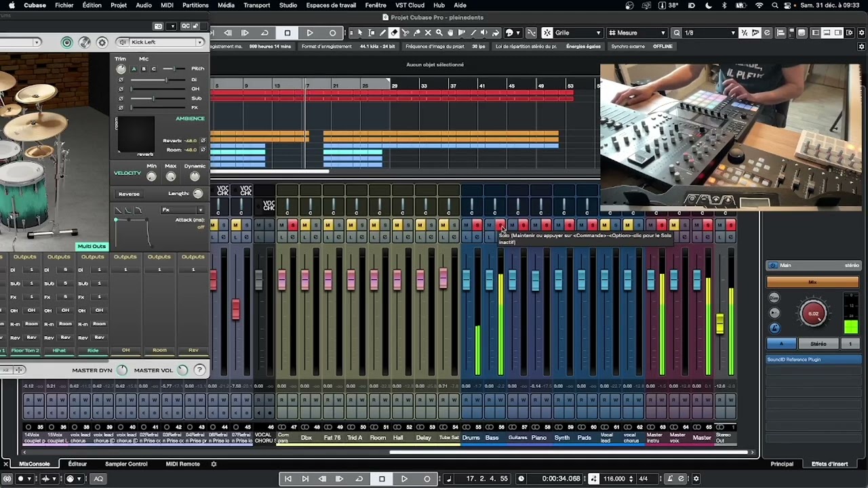Open the transport bar settings gear
Screen dimensions: 868x488
(x=696, y=479)
